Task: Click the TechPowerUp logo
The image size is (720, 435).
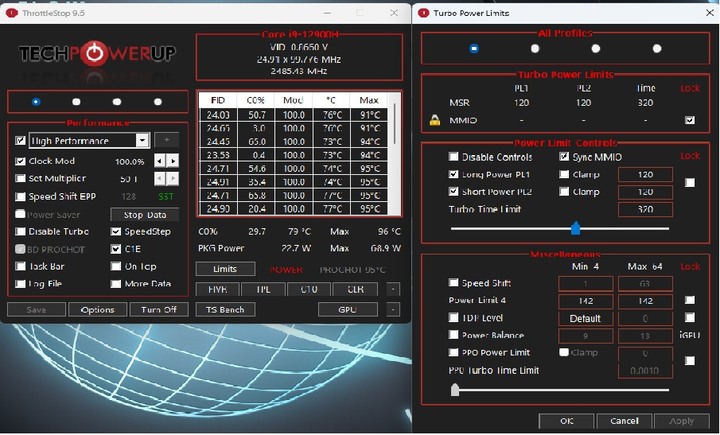Action: [97, 54]
